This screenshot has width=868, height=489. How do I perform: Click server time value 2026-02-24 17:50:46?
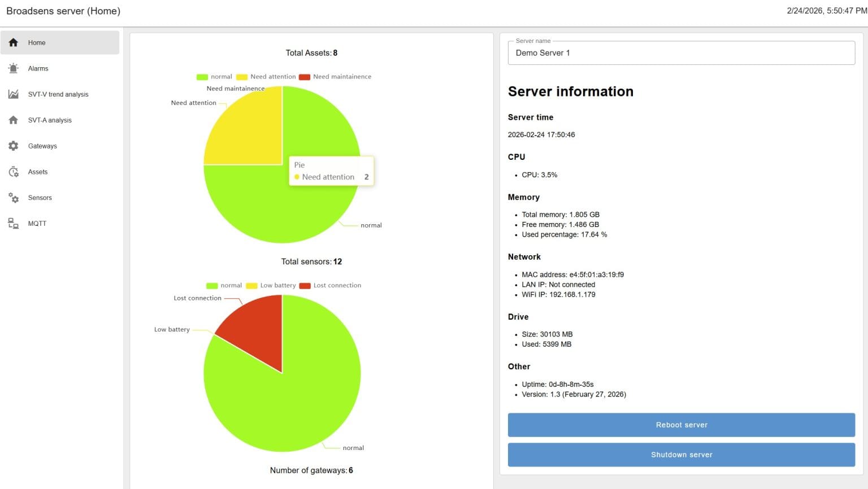541,135
